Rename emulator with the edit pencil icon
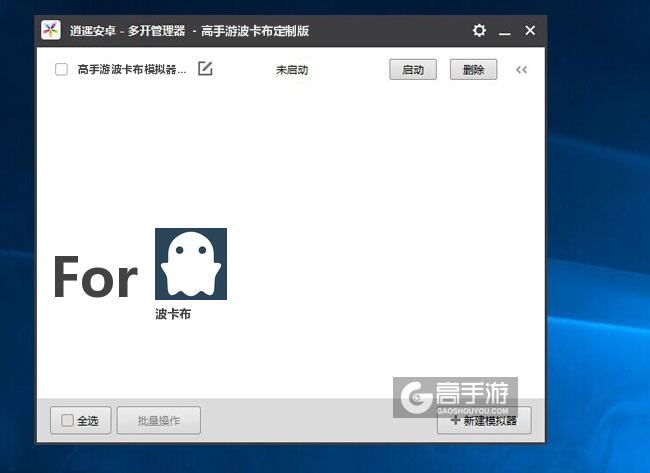This screenshot has height=473, width=650. click(205, 68)
